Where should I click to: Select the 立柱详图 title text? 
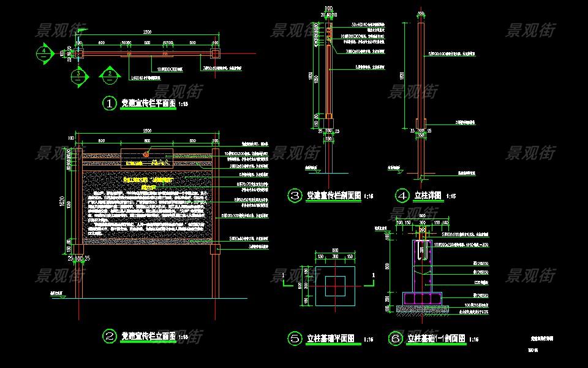tap(428, 196)
